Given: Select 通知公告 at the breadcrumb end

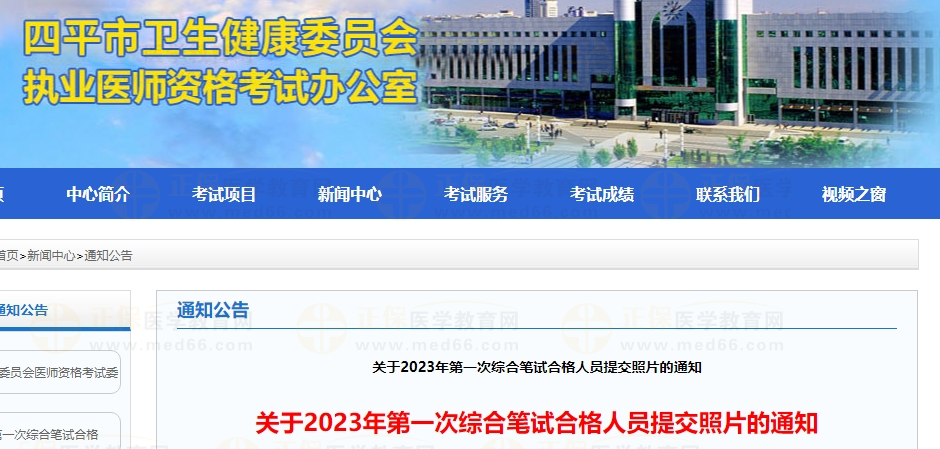Looking at the screenshot, I should pos(108,256).
